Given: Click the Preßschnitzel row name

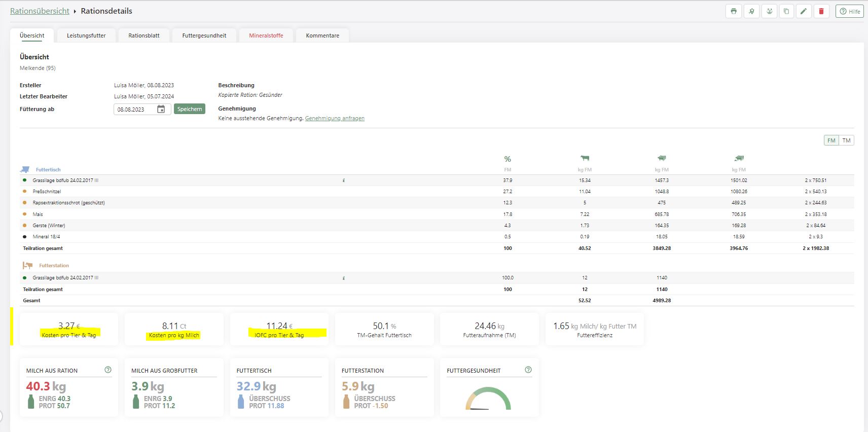Looking at the screenshot, I should [47, 192].
